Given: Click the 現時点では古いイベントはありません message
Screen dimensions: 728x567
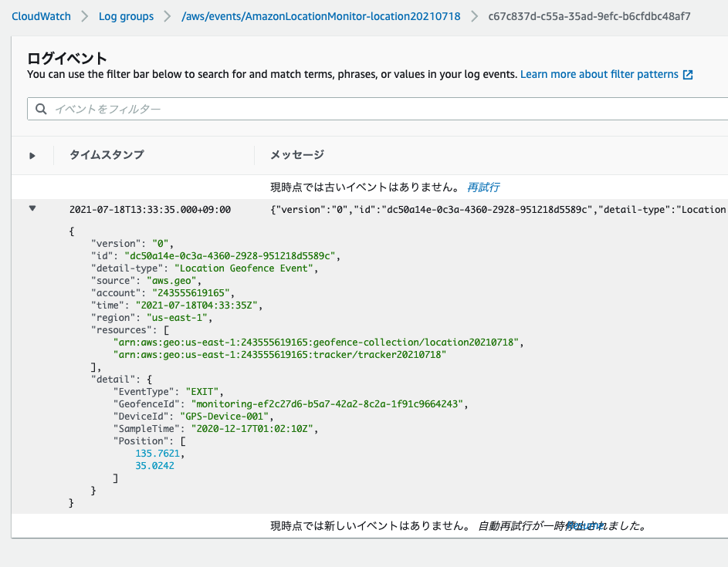Looking at the screenshot, I should (365, 187).
